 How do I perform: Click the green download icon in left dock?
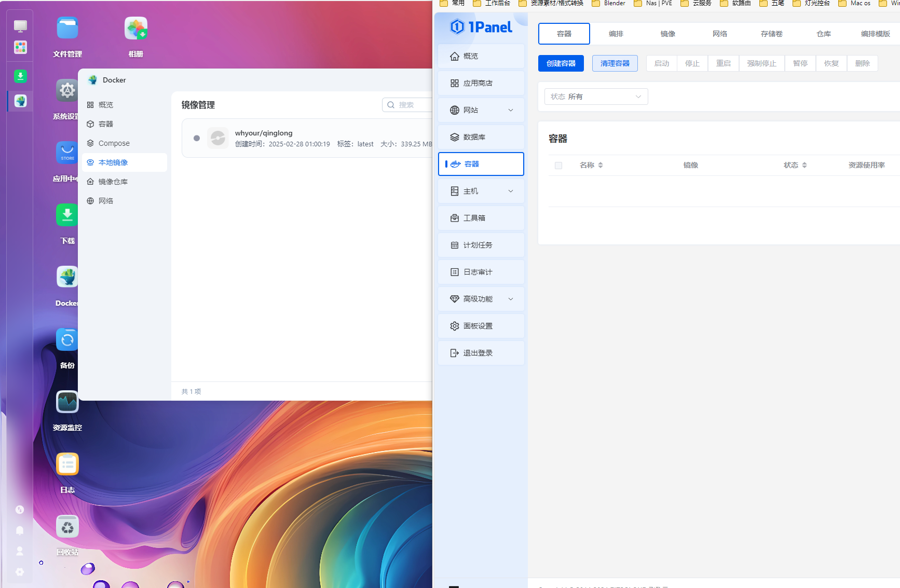coord(20,76)
